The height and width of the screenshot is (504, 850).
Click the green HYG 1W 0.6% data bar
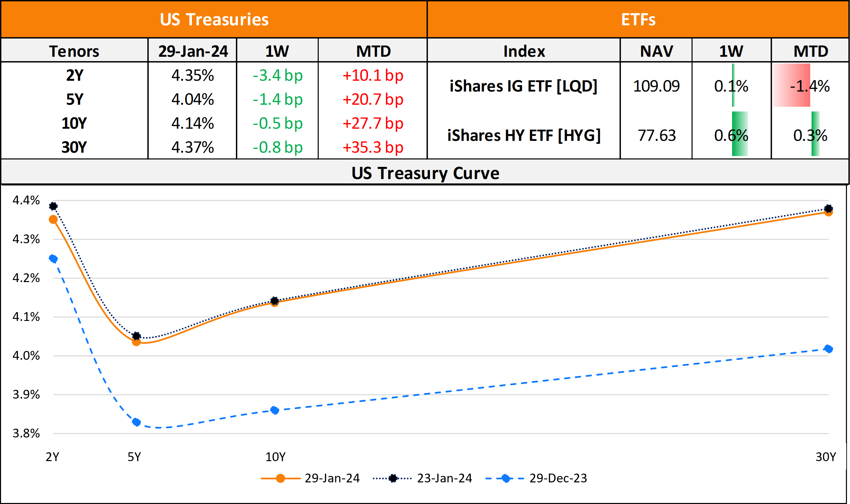pyautogui.click(x=739, y=134)
